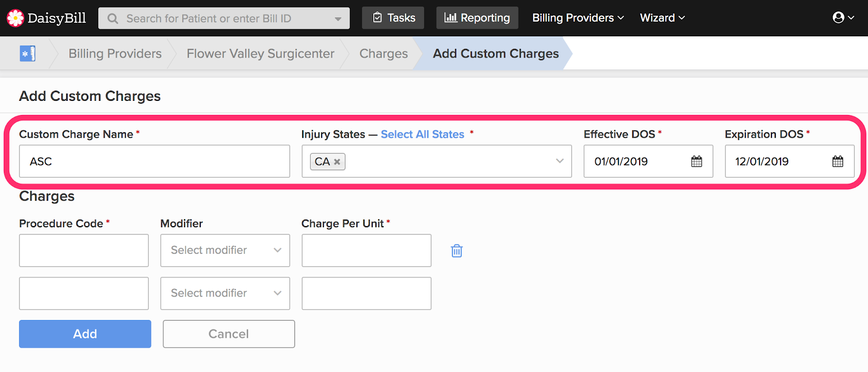Open the Tasks page
The height and width of the screenshot is (372, 868).
point(393,18)
